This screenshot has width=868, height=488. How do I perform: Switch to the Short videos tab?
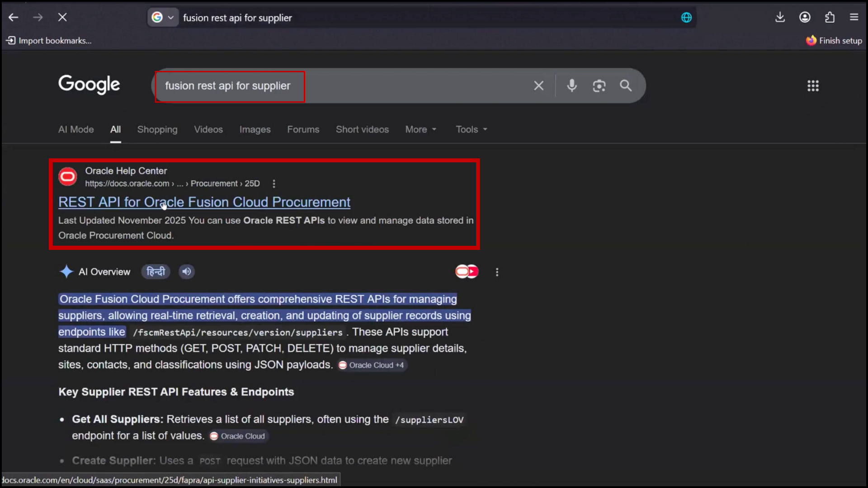pos(362,129)
